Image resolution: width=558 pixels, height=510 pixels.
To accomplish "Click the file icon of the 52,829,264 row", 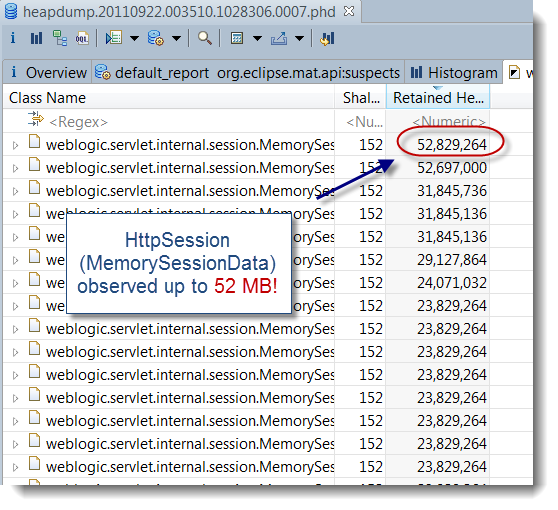I will (x=34, y=142).
